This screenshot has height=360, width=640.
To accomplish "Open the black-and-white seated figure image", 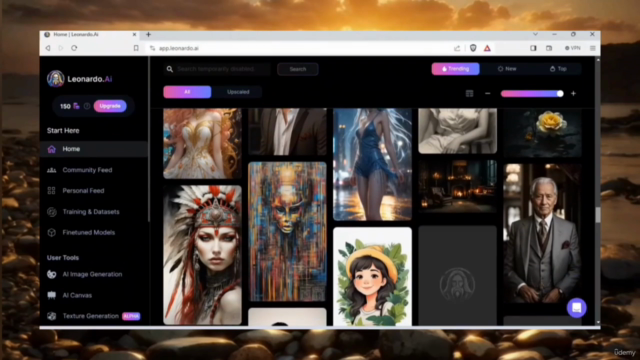I will click(457, 131).
